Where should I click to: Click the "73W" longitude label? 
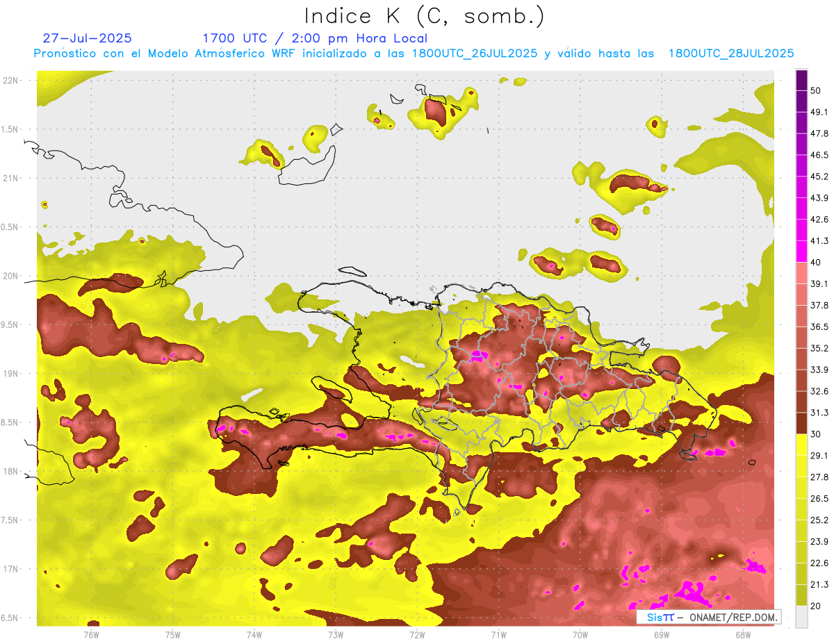pyautogui.click(x=336, y=634)
